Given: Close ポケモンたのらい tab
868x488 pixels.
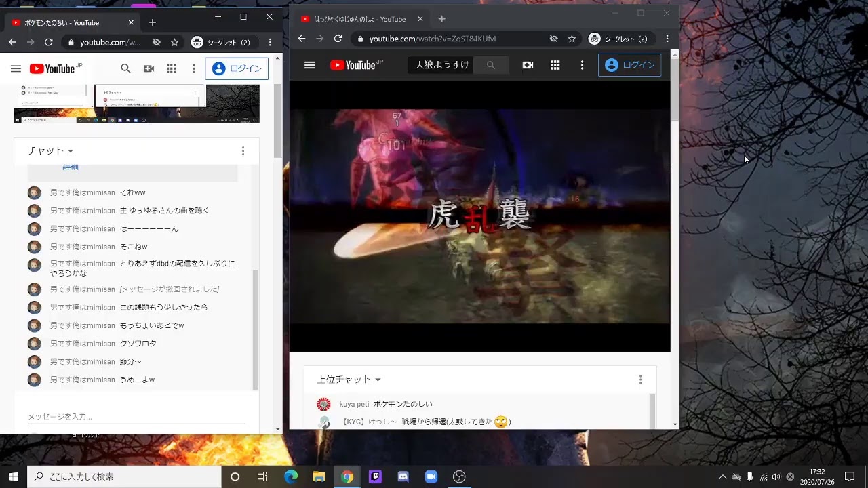Looking at the screenshot, I should coord(131,22).
